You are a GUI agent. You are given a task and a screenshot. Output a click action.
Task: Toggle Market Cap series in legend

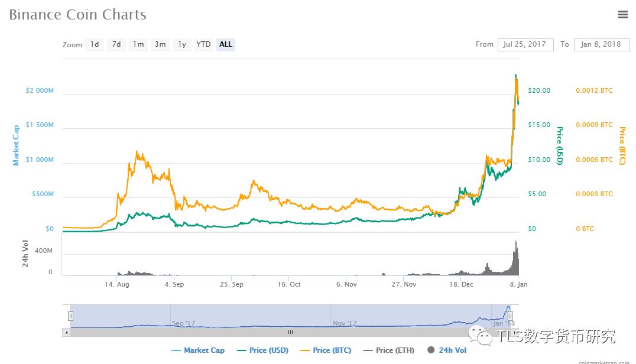199,350
